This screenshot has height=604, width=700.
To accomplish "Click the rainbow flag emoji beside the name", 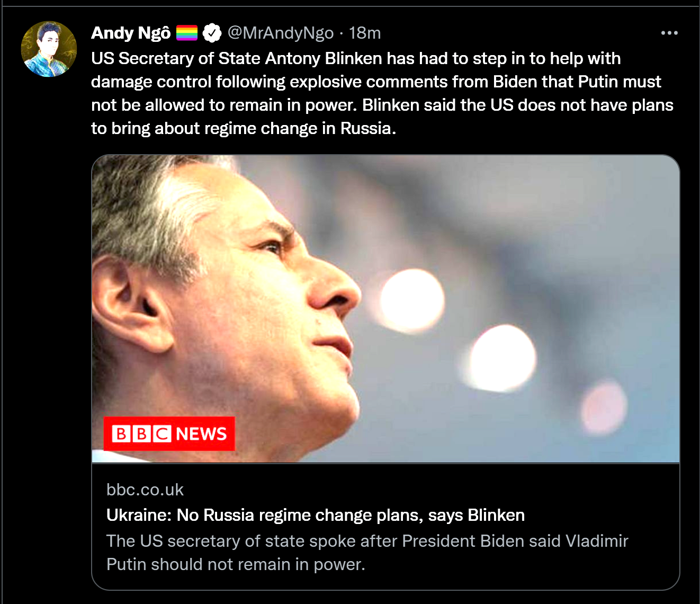I will pyautogui.click(x=186, y=33).
